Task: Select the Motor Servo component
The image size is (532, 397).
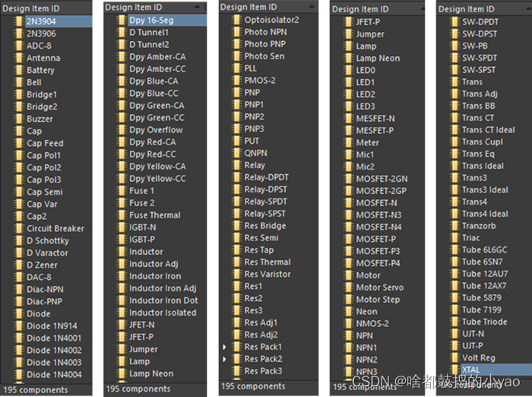Action: [x=380, y=287]
